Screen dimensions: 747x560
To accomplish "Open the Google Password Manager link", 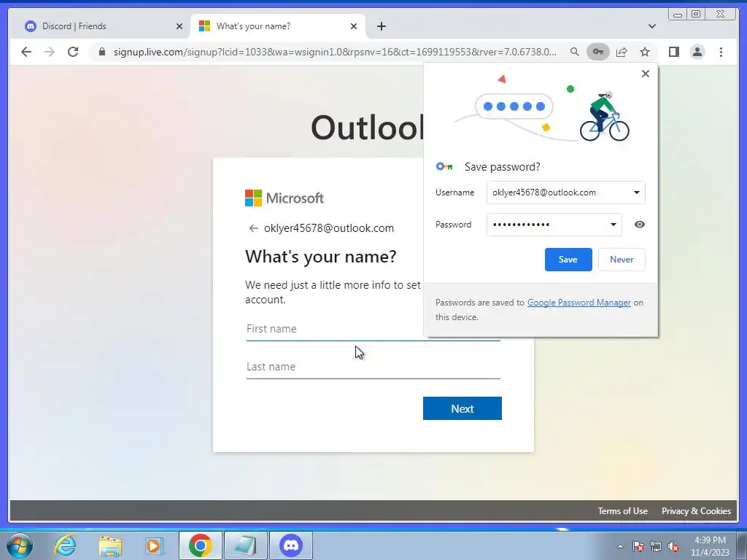I will [578, 303].
